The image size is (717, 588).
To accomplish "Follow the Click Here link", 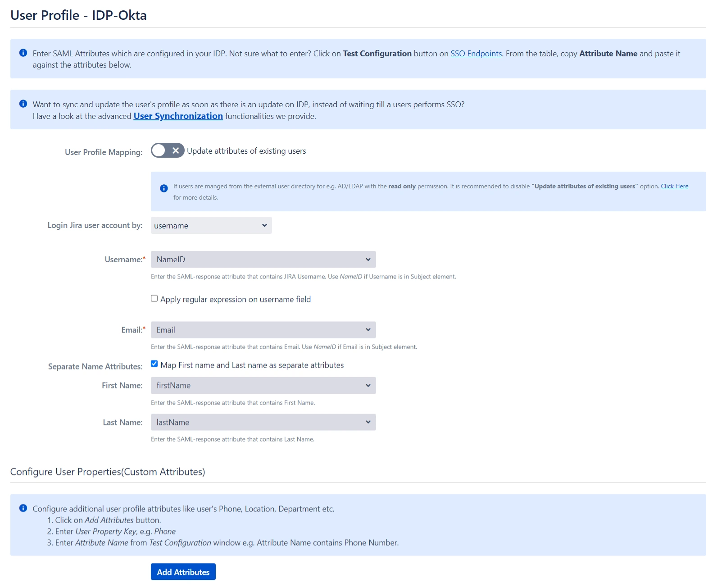I will pos(674,186).
